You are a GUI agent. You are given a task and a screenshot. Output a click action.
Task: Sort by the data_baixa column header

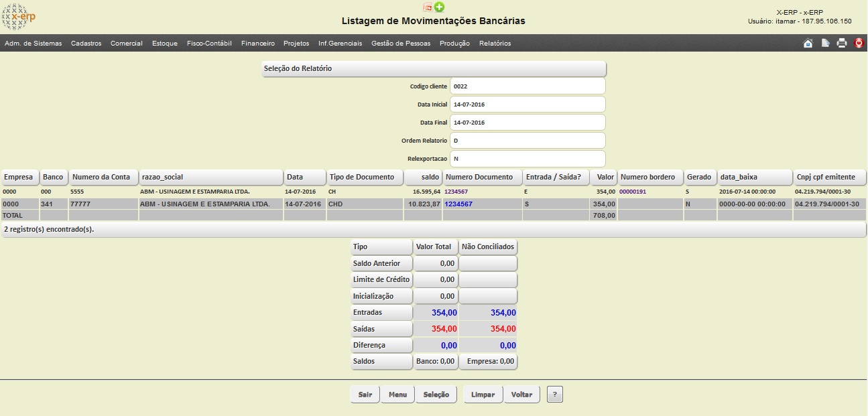tap(754, 177)
